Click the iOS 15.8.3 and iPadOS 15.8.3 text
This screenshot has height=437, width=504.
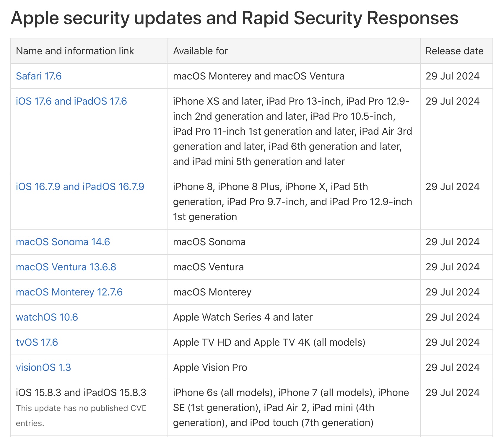(81, 393)
